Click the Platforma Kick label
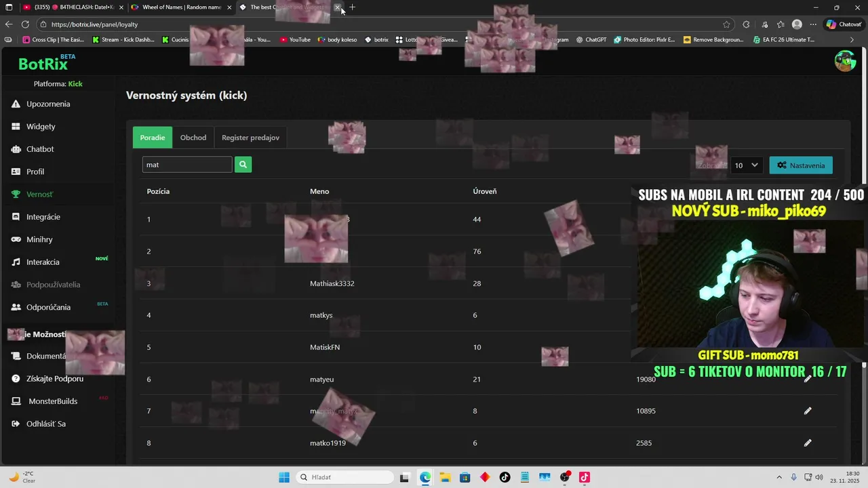This screenshot has width=868, height=488. (58, 84)
